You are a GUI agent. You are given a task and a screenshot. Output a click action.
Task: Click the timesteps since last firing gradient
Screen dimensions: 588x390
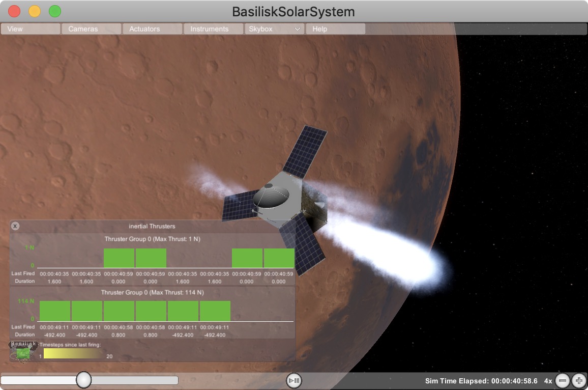[73, 353]
